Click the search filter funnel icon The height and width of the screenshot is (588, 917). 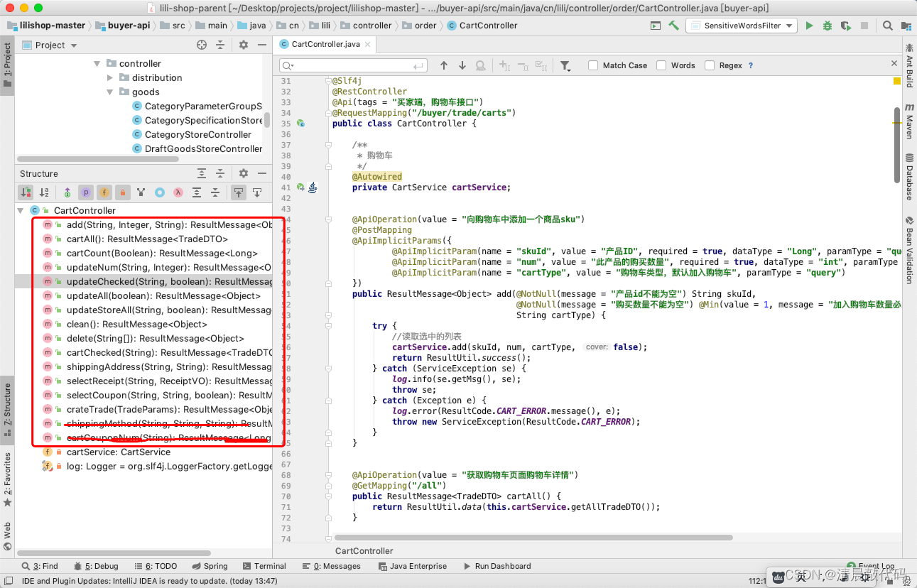565,65
